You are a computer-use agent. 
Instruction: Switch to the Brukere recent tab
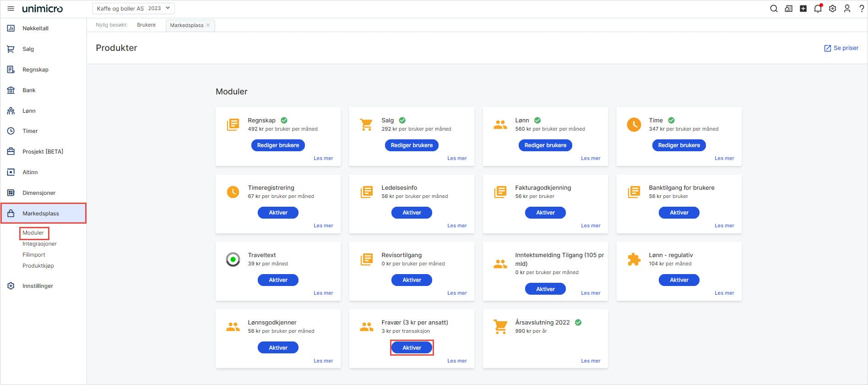(x=146, y=25)
